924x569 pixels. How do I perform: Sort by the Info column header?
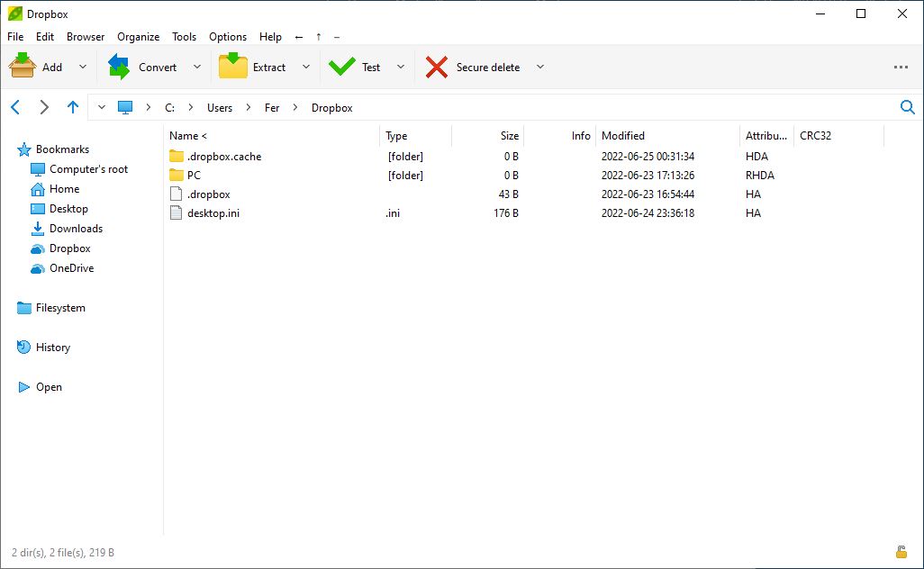(x=560, y=135)
